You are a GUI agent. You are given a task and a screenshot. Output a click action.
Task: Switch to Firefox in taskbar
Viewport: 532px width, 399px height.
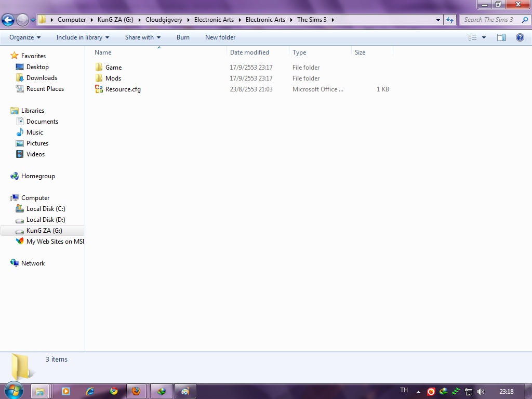coord(137,392)
